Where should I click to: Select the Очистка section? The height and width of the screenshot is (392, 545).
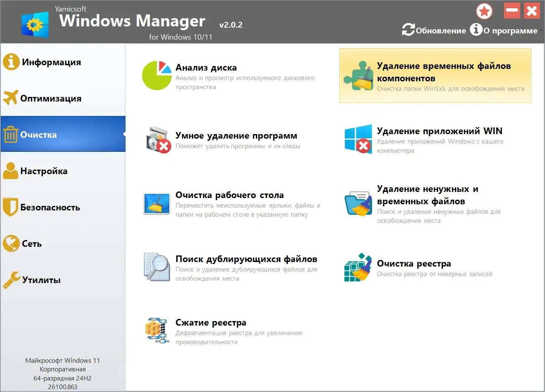point(63,134)
